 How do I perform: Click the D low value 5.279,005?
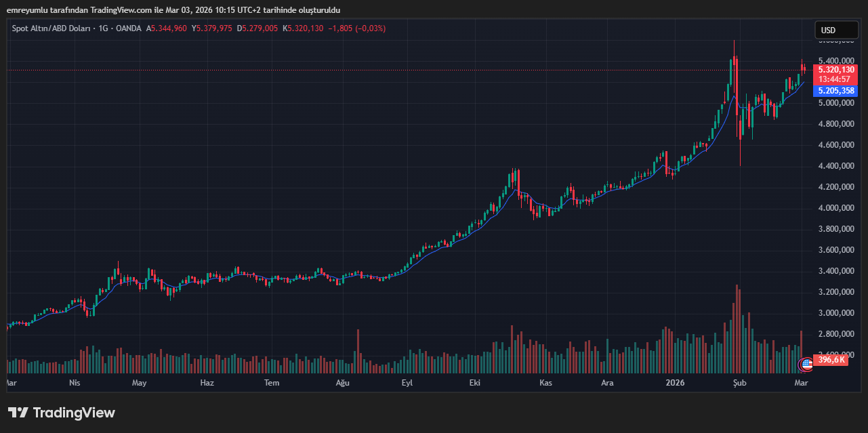tap(257, 28)
